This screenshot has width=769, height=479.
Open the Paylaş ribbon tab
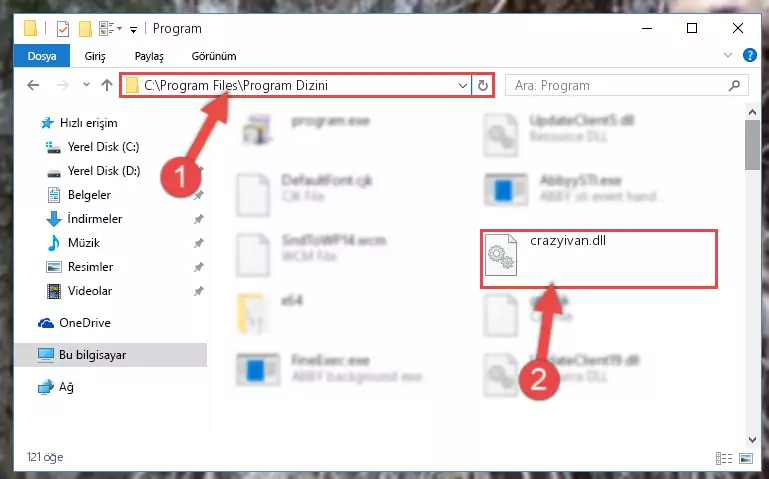click(149, 56)
